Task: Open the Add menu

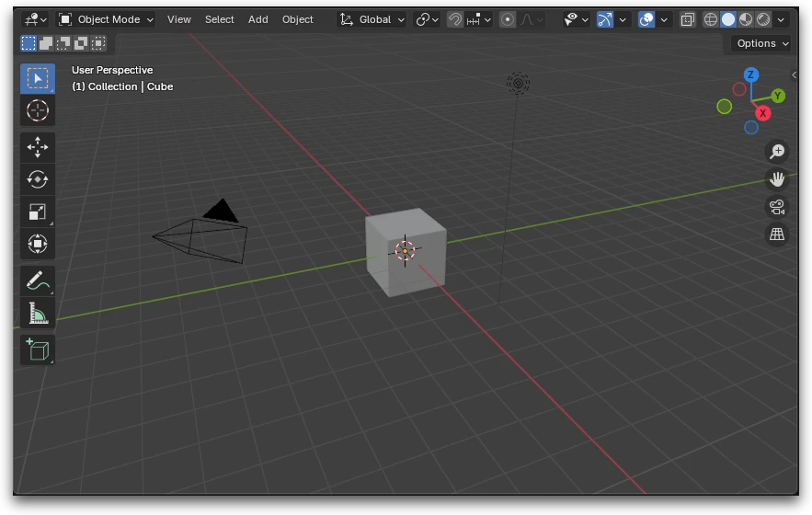Action: tap(258, 19)
